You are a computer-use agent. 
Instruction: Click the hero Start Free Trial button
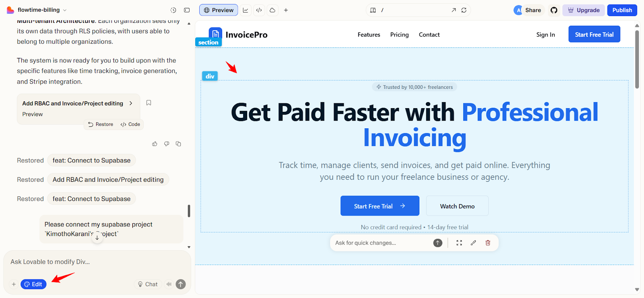click(380, 206)
